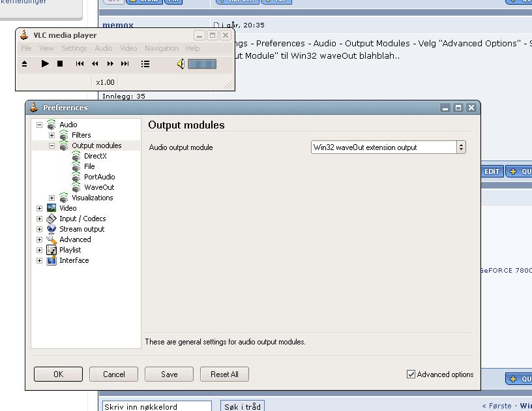
Task: Click the EDIT button in the forum page
Action: (492, 172)
